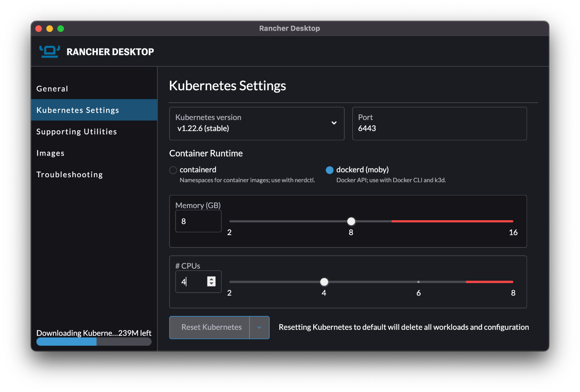Open the Troubleshooting page
580x392 pixels.
(94, 175)
